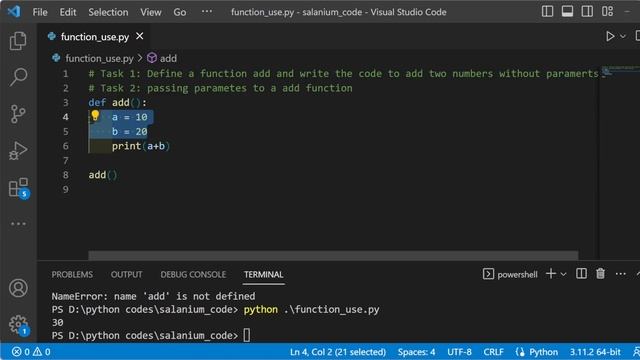The height and width of the screenshot is (360, 640).
Task: Click Ln 4, Col 2 status entry
Action: (338, 352)
